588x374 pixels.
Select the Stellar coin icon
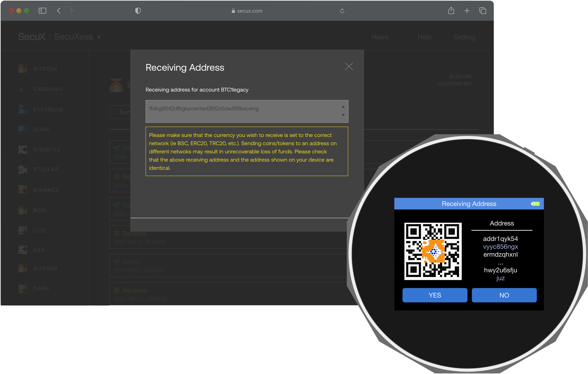pos(22,169)
